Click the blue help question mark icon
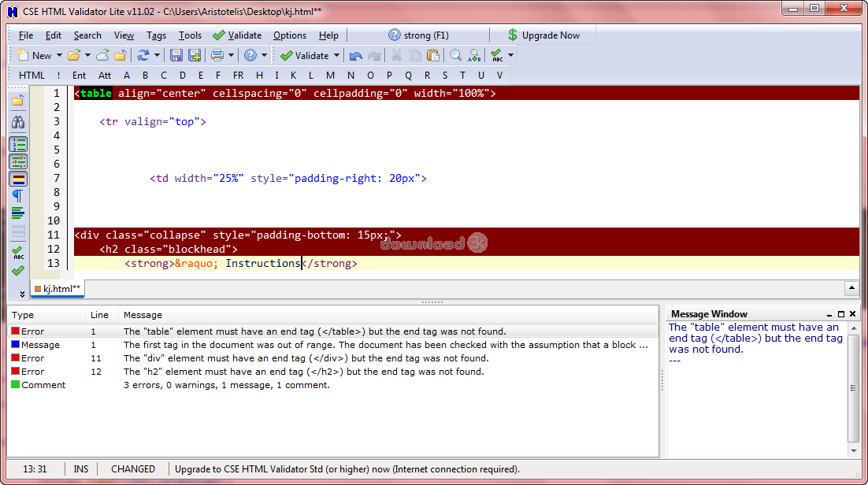Screen dimensions: 868x485 click(250, 55)
